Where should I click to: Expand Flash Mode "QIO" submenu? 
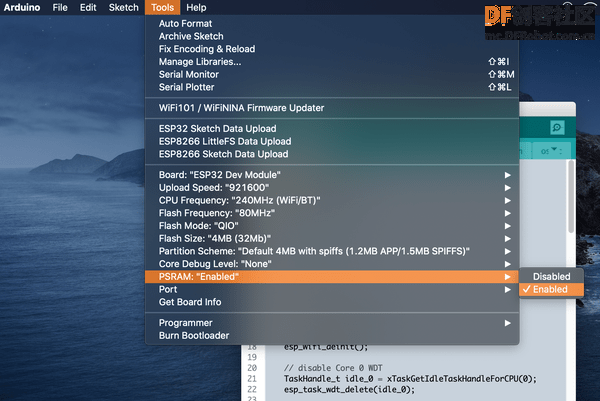pos(332,226)
